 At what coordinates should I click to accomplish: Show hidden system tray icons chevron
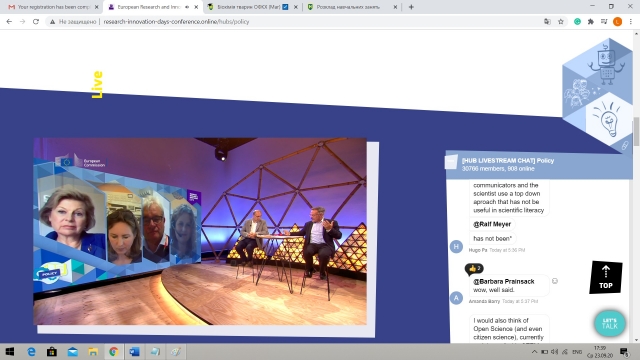[x=534, y=351]
